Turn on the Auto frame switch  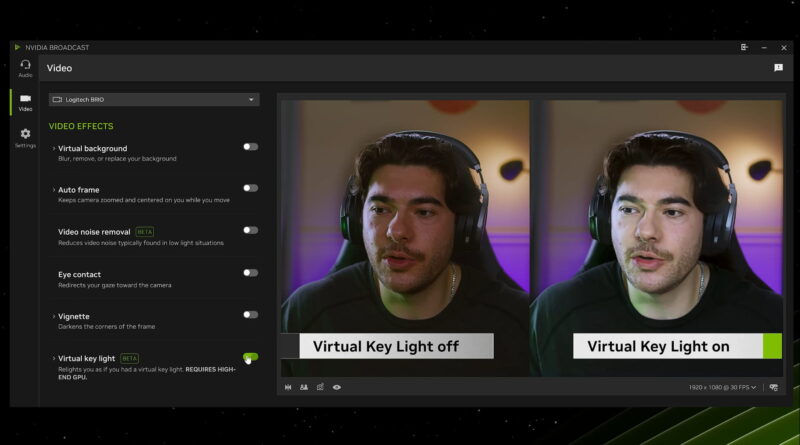[x=251, y=188]
